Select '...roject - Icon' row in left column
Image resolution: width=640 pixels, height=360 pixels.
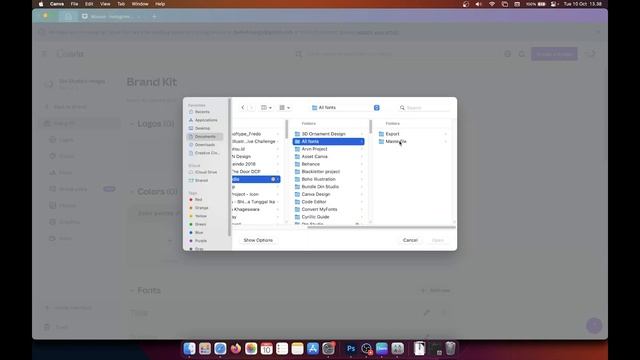pos(256,194)
